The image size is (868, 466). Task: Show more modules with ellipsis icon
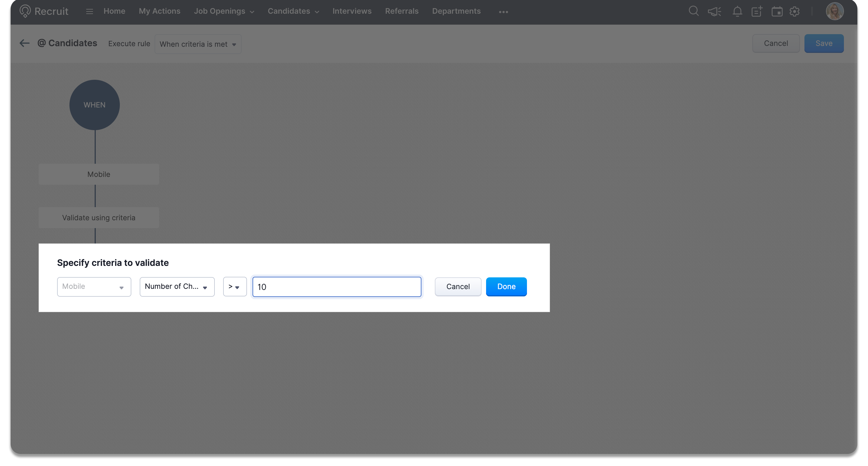503,12
